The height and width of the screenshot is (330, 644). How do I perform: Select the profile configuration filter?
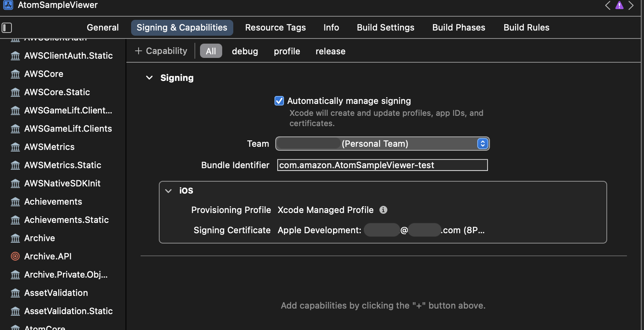[x=287, y=51]
